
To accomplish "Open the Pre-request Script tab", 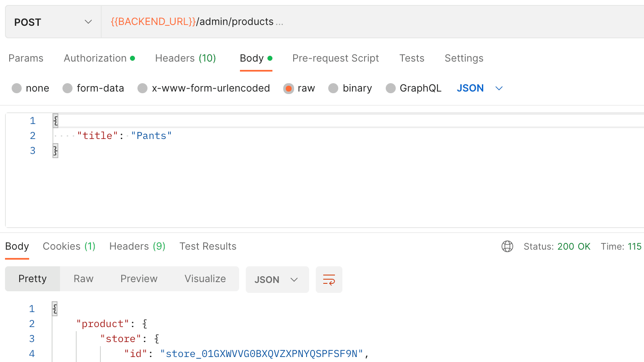I will pos(335,58).
